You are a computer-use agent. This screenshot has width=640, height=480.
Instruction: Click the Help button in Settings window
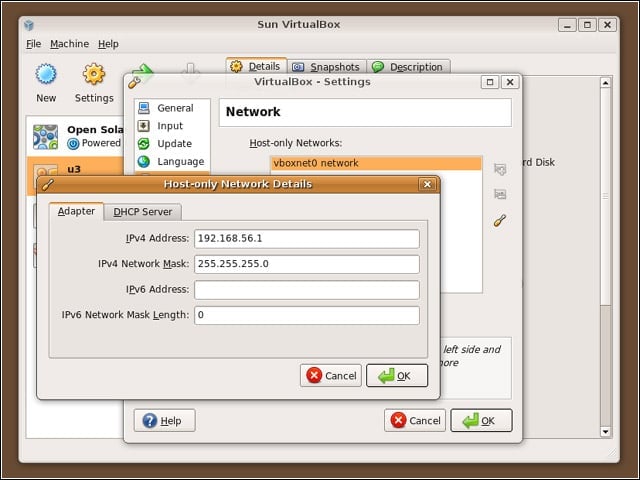tap(164, 420)
